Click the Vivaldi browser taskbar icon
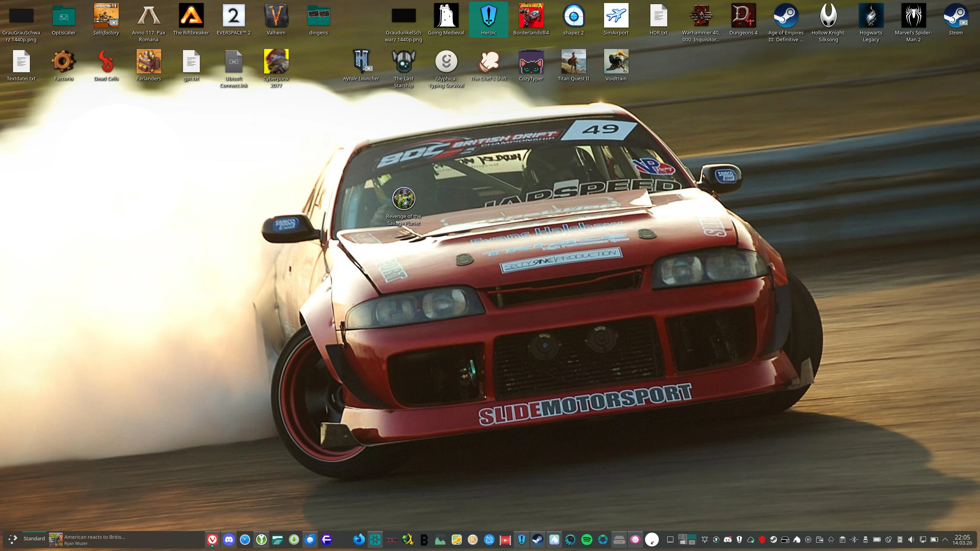The image size is (980, 551). pos(212,540)
